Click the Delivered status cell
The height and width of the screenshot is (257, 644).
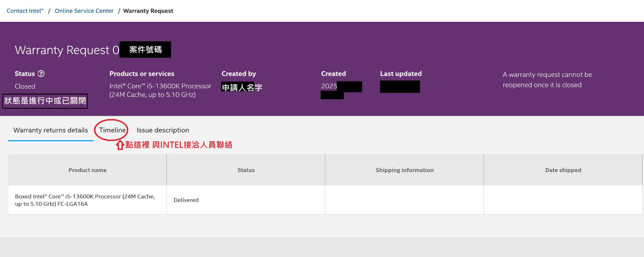click(186, 200)
